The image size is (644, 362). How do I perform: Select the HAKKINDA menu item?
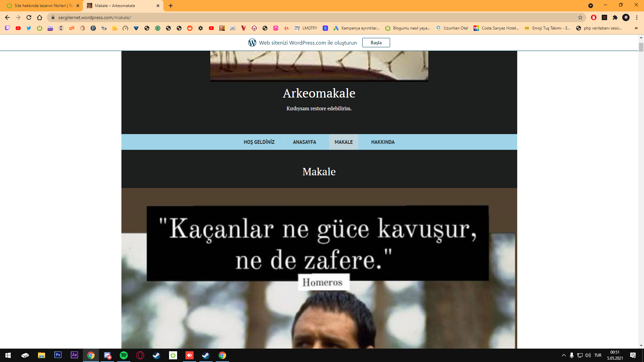pyautogui.click(x=383, y=142)
